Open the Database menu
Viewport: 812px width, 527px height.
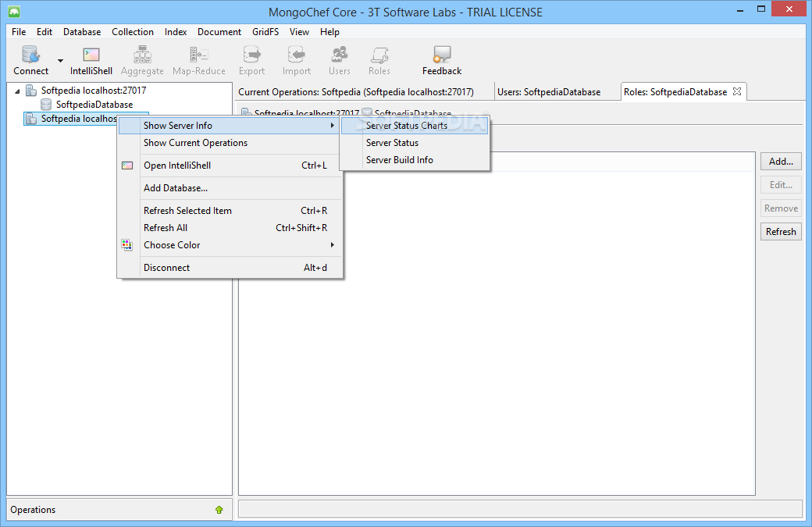(82, 31)
